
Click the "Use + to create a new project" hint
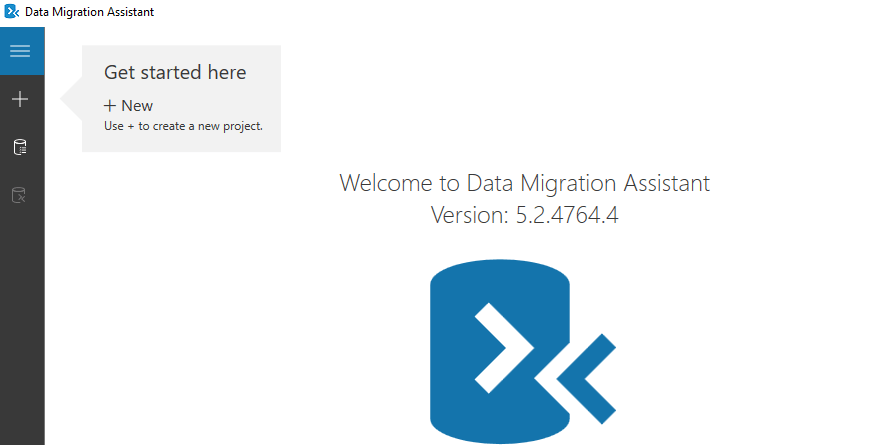[183, 126]
